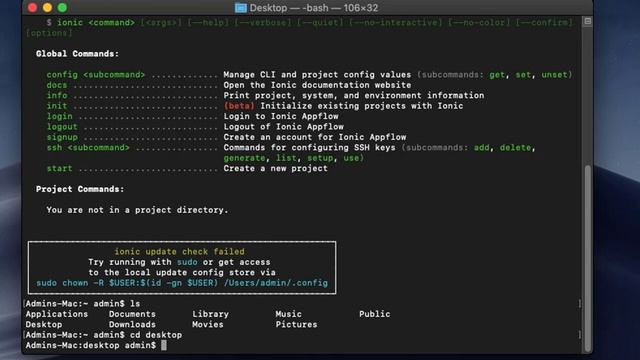Click the 'init' command name

tap(57, 106)
